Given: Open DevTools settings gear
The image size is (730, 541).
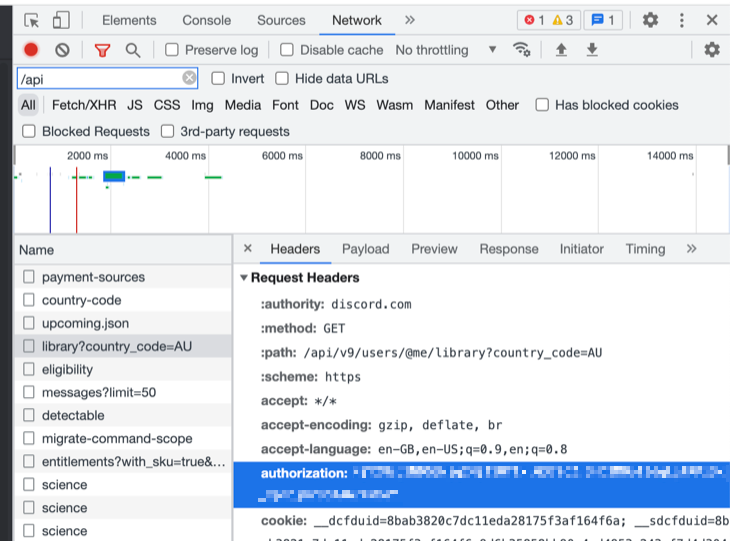Looking at the screenshot, I should [x=650, y=20].
